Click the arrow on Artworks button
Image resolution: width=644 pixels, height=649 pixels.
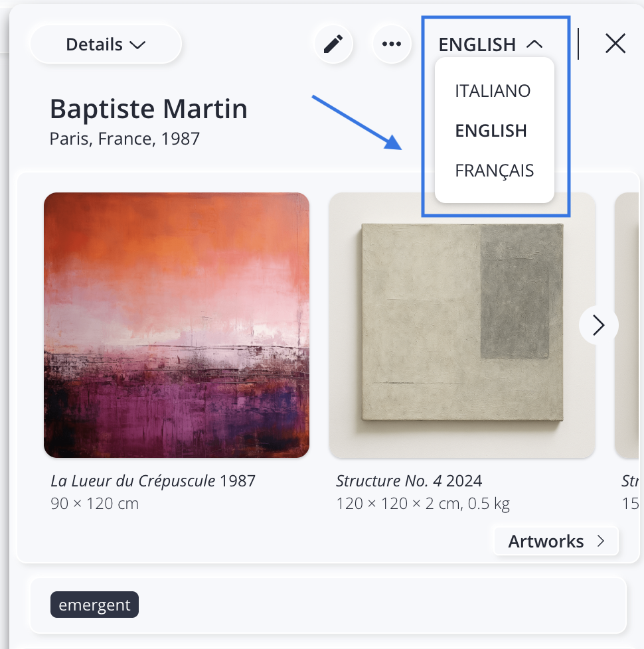(601, 541)
